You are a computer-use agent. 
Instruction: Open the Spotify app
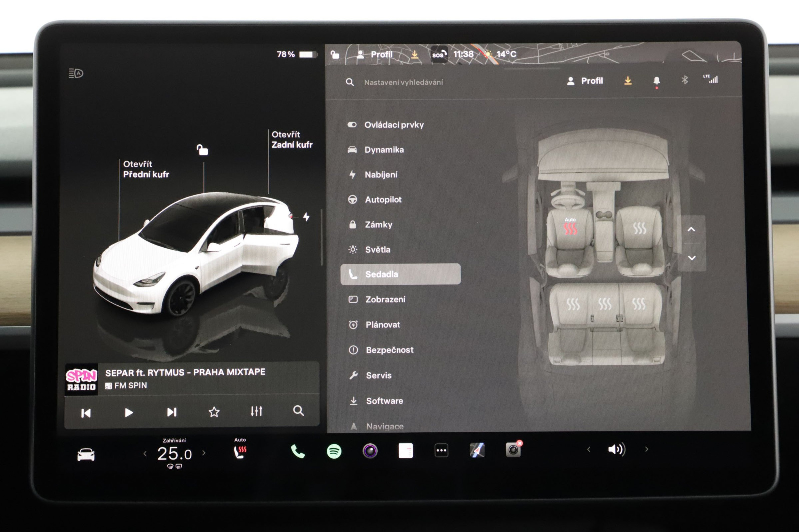coord(334,451)
